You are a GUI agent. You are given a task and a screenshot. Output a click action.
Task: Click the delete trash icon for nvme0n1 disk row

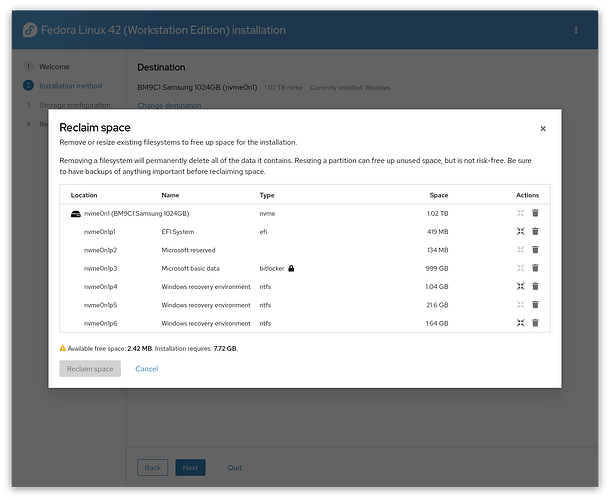click(x=535, y=213)
